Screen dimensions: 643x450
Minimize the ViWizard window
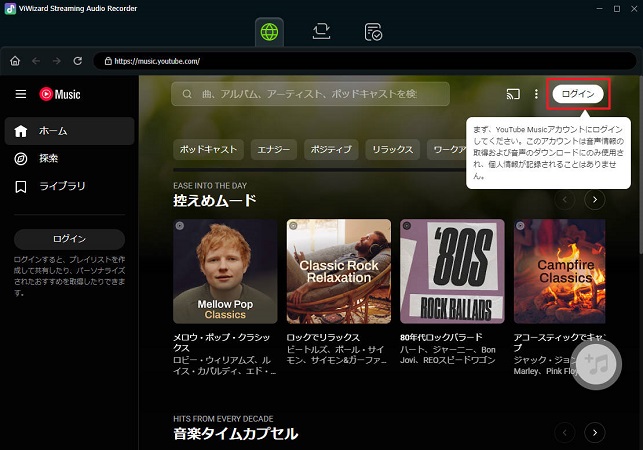click(x=600, y=9)
